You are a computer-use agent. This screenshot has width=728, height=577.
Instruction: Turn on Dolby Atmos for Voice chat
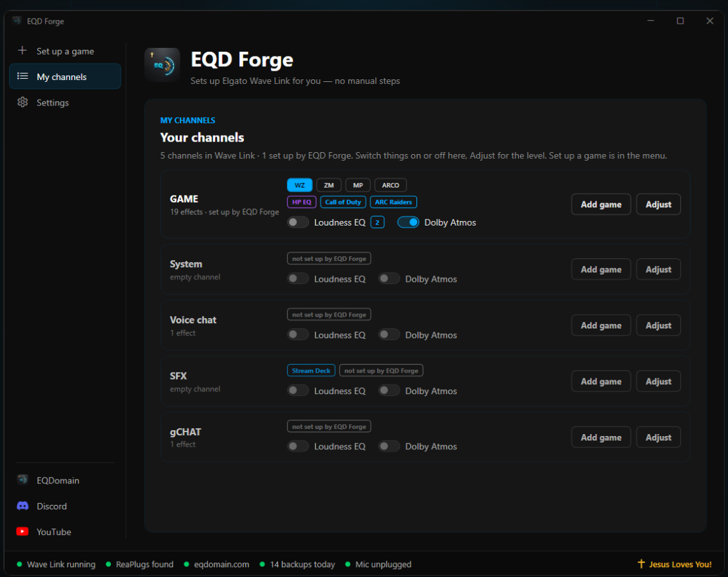pyautogui.click(x=389, y=334)
